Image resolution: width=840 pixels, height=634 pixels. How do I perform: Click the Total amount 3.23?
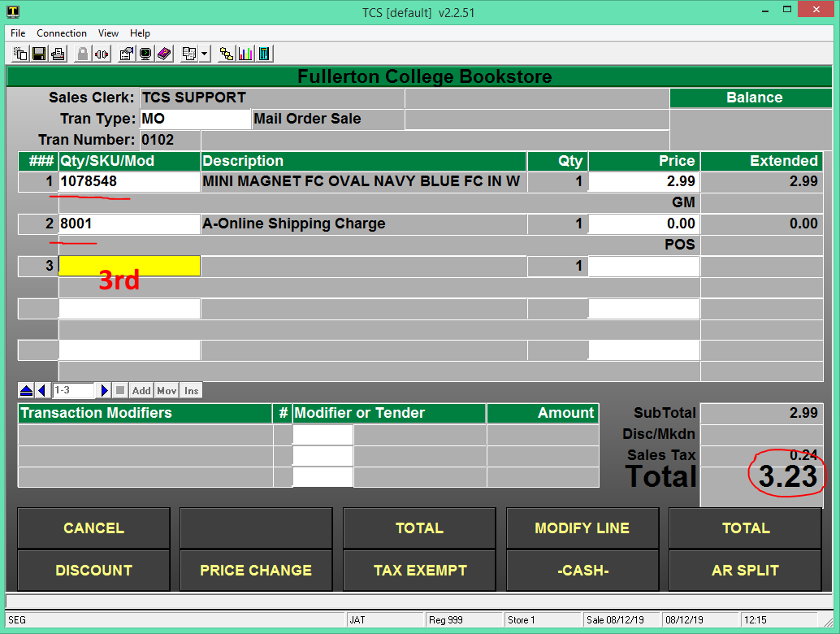(x=787, y=476)
